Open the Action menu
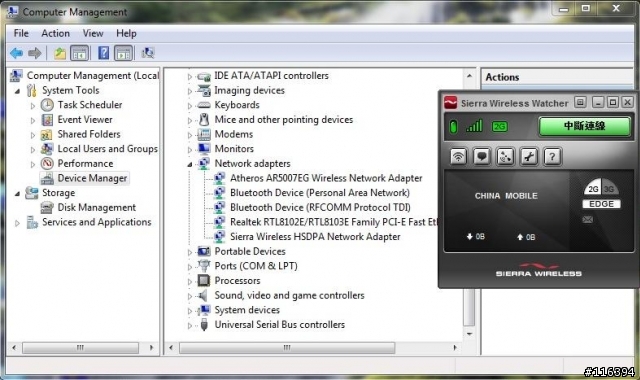 (x=56, y=33)
